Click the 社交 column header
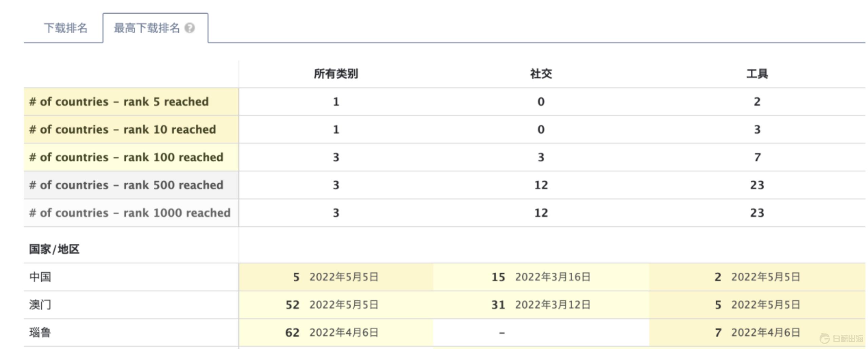Viewport: 868px width, 349px height. point(541,74)
